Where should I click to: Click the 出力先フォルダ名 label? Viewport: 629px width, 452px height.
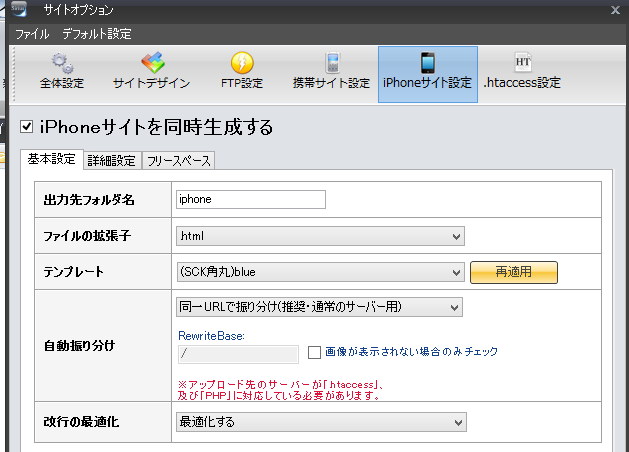click(89, 200)
